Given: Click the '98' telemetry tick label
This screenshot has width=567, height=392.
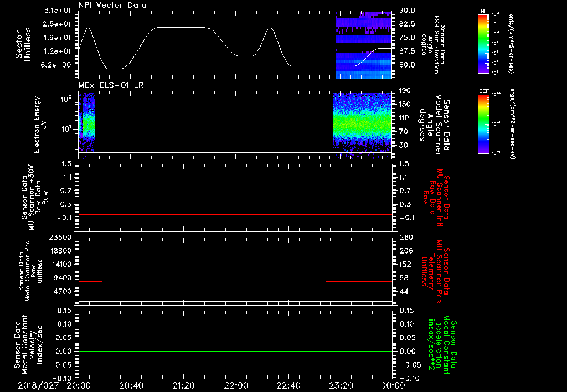Looking at the screenshot, I should click(404, 278).
